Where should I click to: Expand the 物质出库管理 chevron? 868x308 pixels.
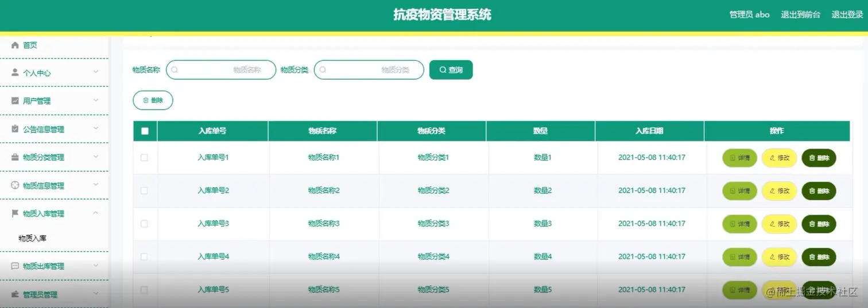click(x=96, y=266)
